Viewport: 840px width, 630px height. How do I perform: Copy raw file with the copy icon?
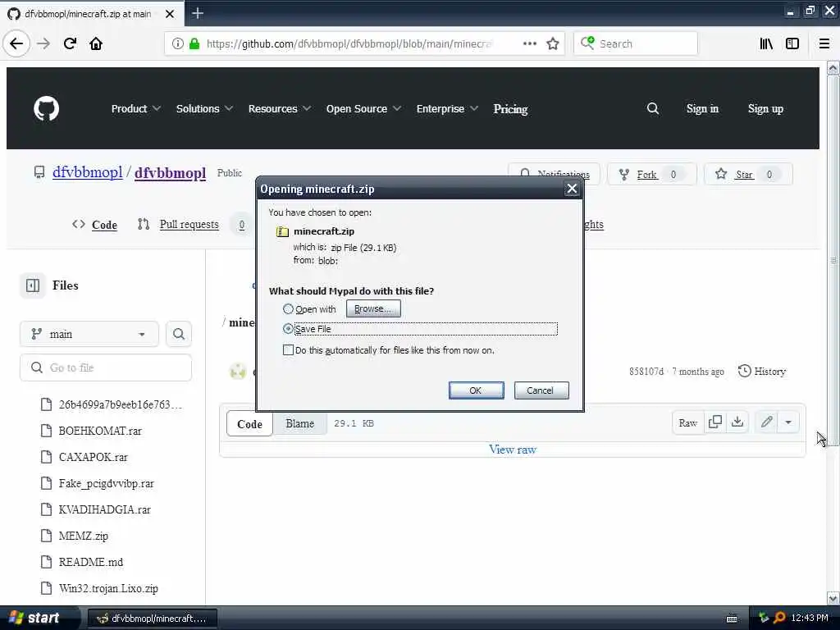[714, 422]
